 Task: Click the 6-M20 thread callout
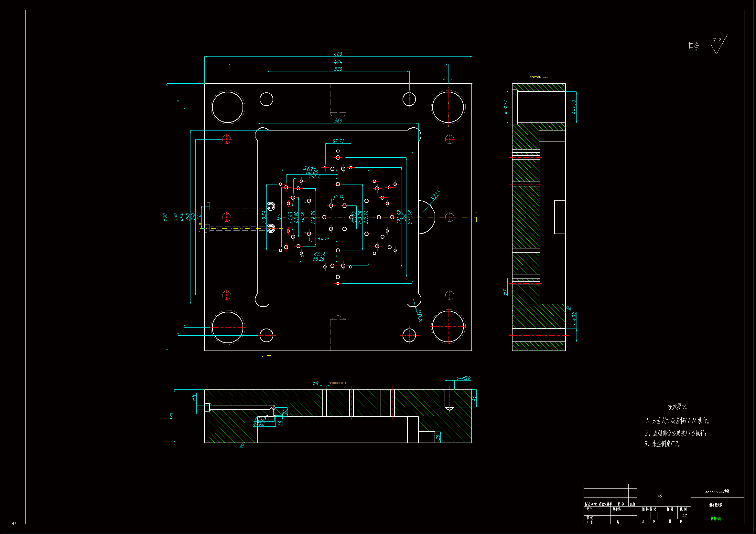point(463,378)
